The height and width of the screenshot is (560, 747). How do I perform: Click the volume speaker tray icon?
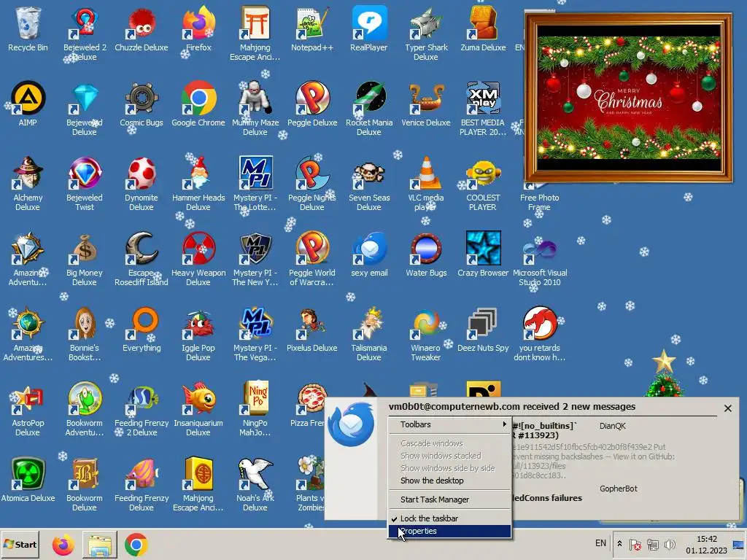(x=670, y=544)
